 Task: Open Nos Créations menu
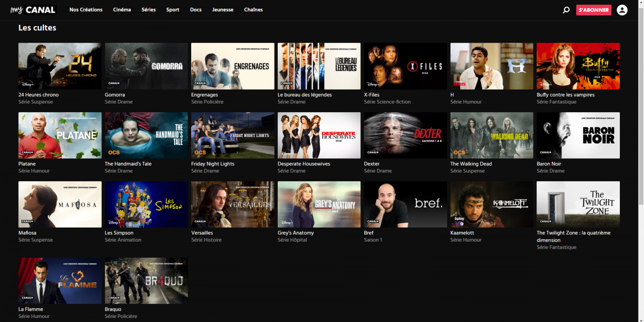click(86, 10)
